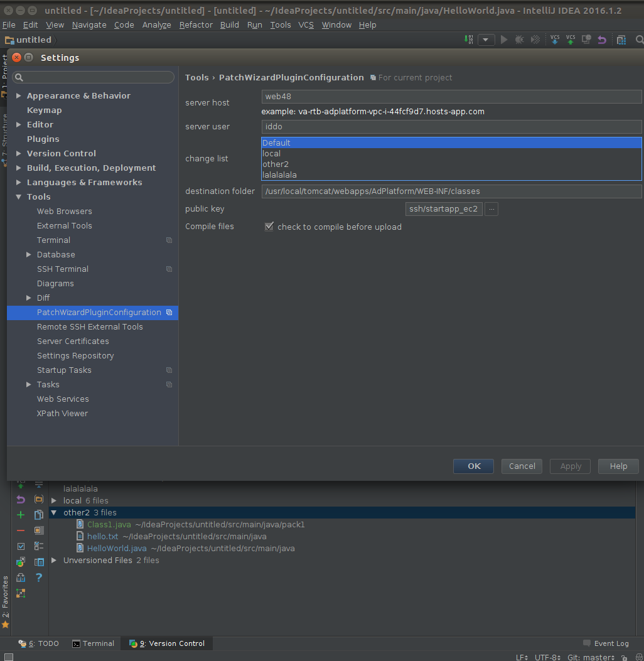Click the Debug bug icon
This screenshot has width=644, height=661.
520,40
